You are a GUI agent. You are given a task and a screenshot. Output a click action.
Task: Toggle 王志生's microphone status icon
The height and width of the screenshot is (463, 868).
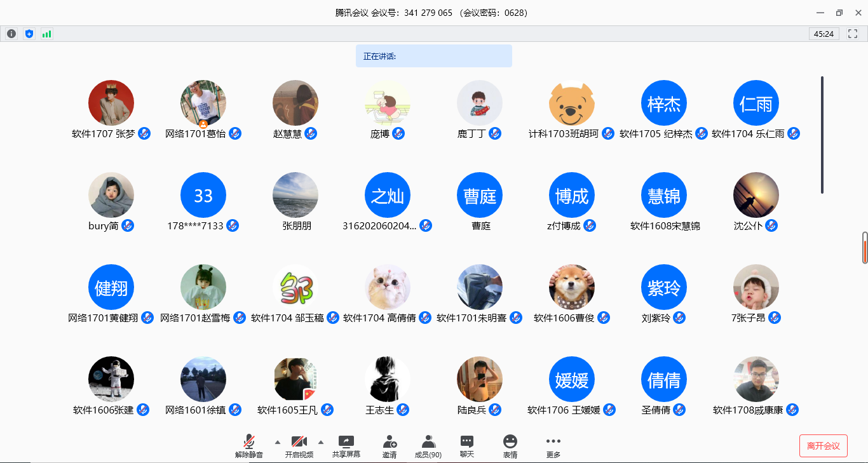tap(403, 410)
